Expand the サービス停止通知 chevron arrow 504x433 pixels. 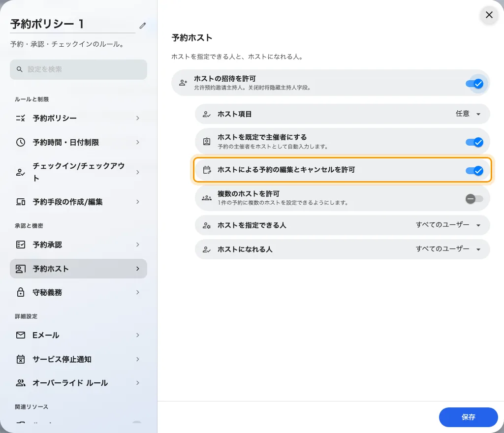(138, 359)
